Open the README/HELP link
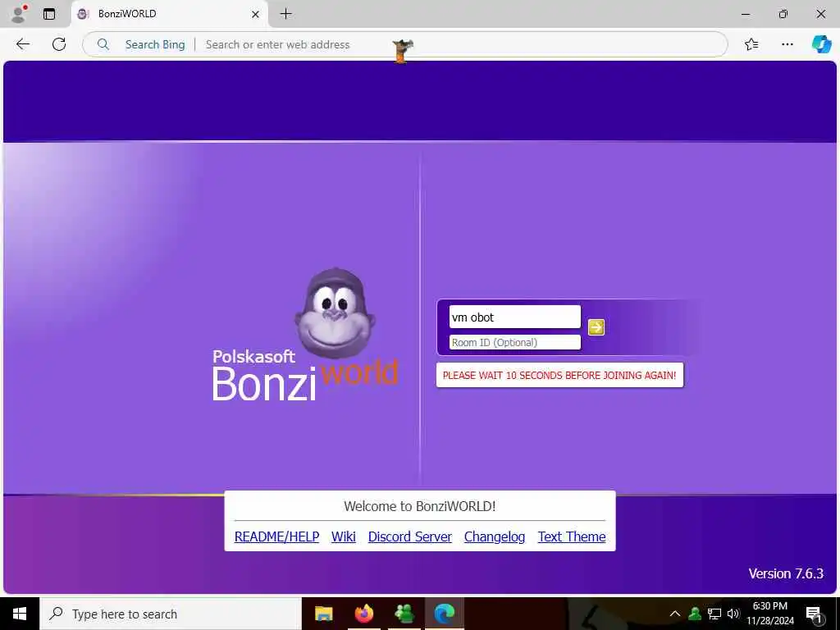 276,536
